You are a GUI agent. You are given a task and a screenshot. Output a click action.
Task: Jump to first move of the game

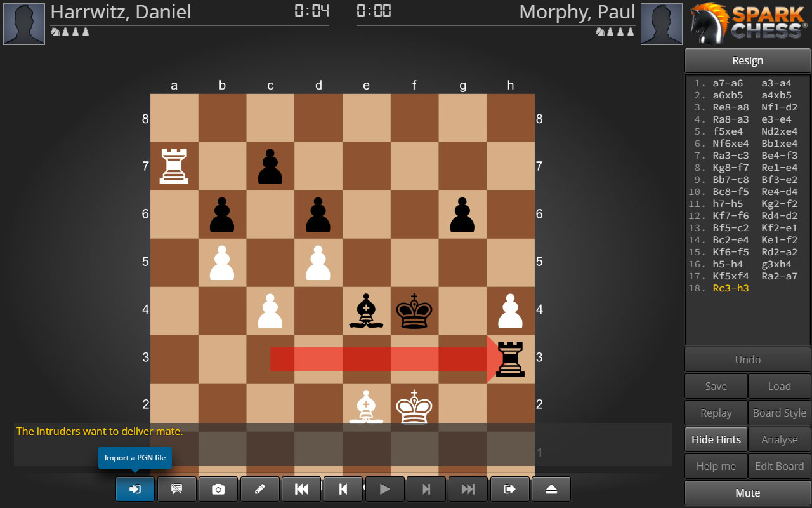click(x=301, y=489)
